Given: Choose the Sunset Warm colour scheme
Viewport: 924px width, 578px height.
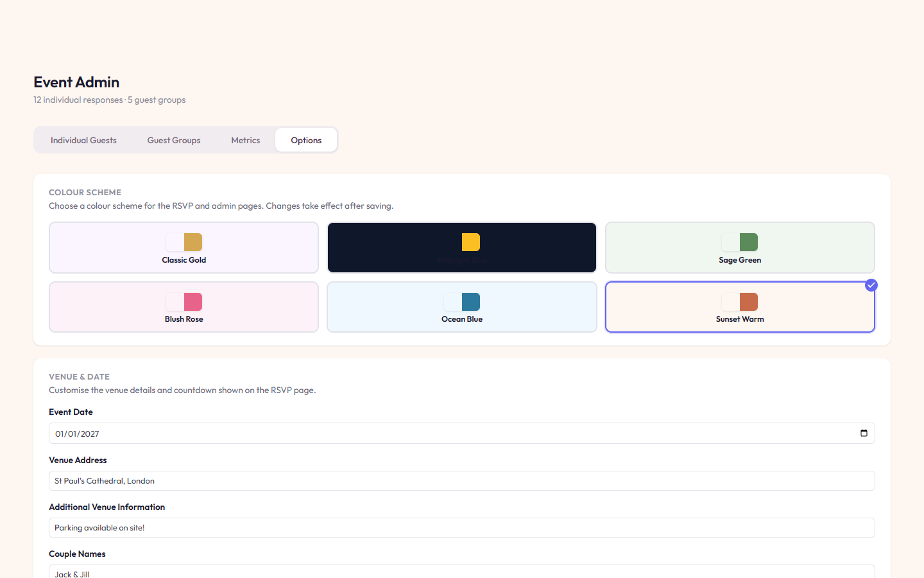Looking at the screenshot, I should click(740, 307).
